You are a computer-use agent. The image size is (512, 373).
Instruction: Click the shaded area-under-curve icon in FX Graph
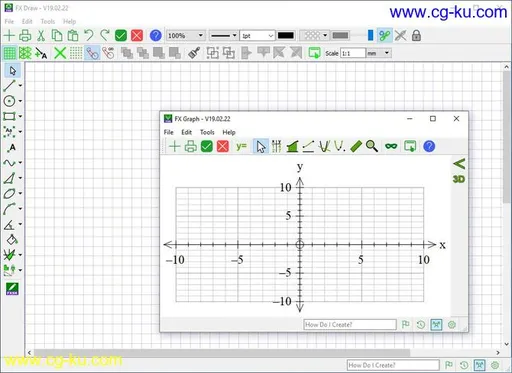point(292,146)
